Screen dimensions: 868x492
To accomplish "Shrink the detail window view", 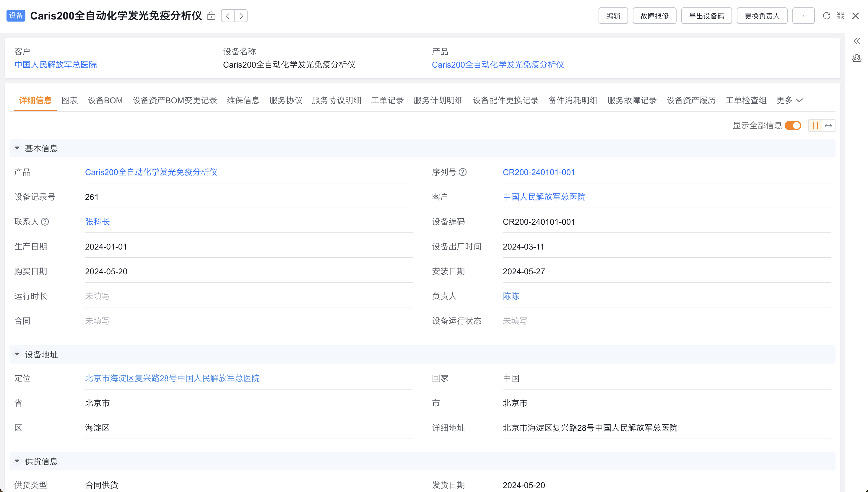I will point(841,16).
